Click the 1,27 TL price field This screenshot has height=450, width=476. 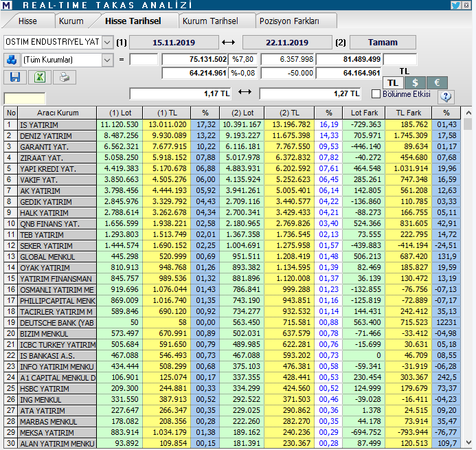pyautogui.click(x=310, y=93)
